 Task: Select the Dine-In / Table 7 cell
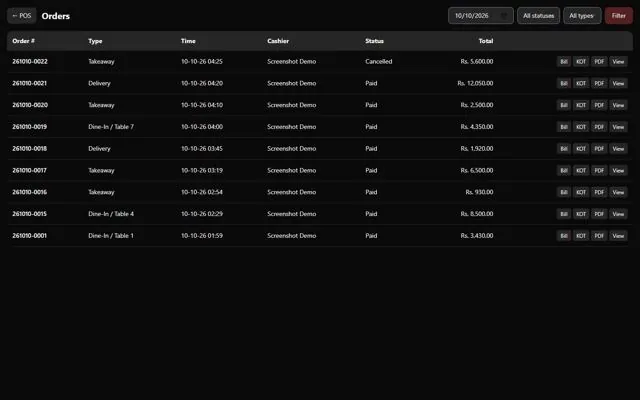tap(111, 127)
